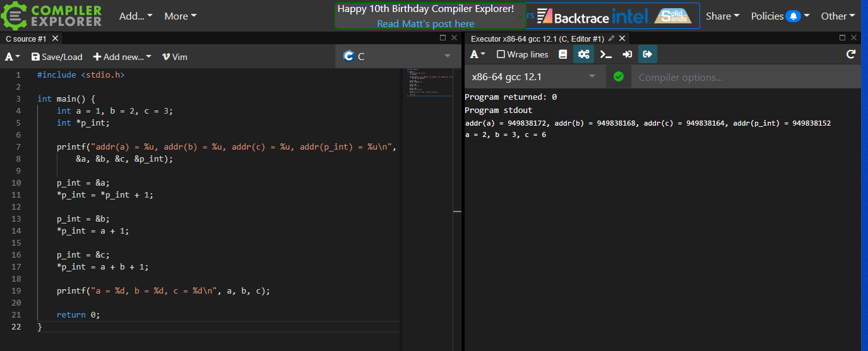The image size is (868, 351).
Task: Click on the 'int main() {' code line
Action: coord(66,98)
